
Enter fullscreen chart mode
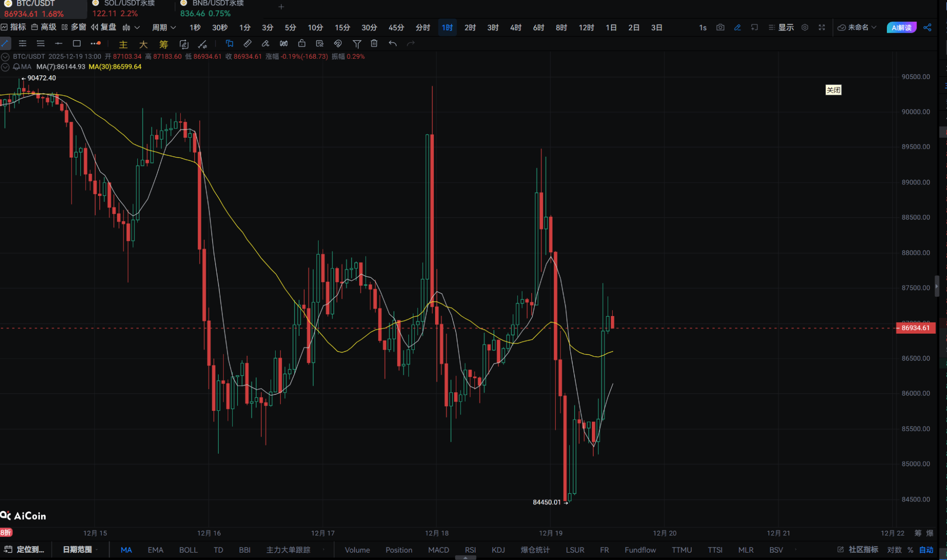[x=822, y=27]
